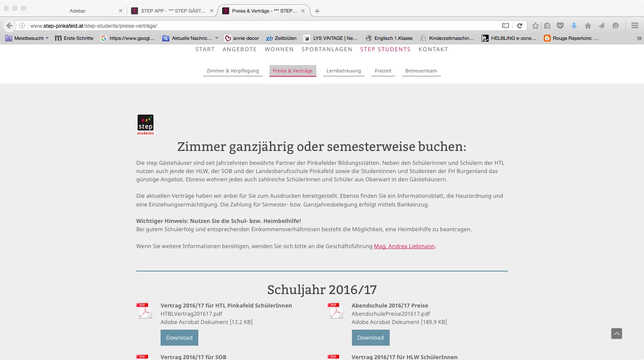Click the Reader View book icon
The image size is (644, 360).
505,26
